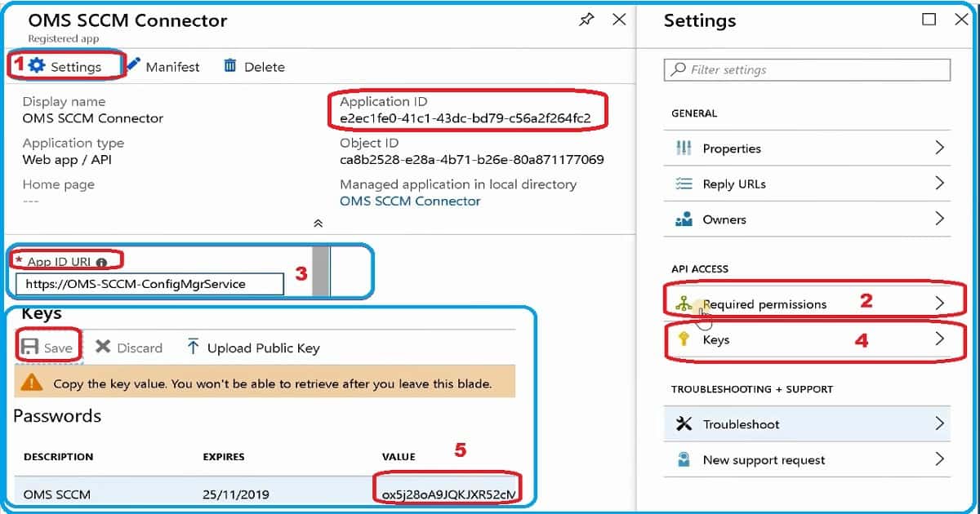Click the Manifest button label

(172, 67)
